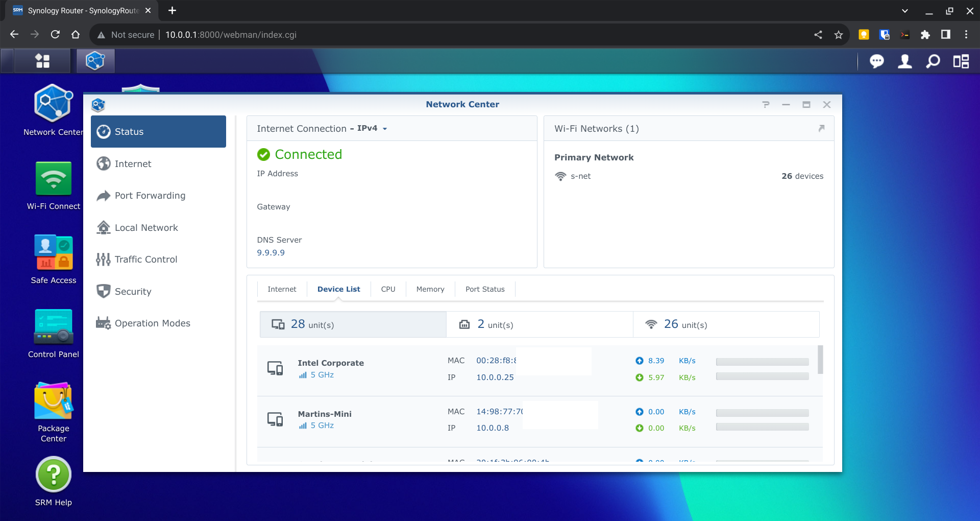Close the Synology Router browser tab
Viewport: 980px width, 521px height.
pos(148,10)
